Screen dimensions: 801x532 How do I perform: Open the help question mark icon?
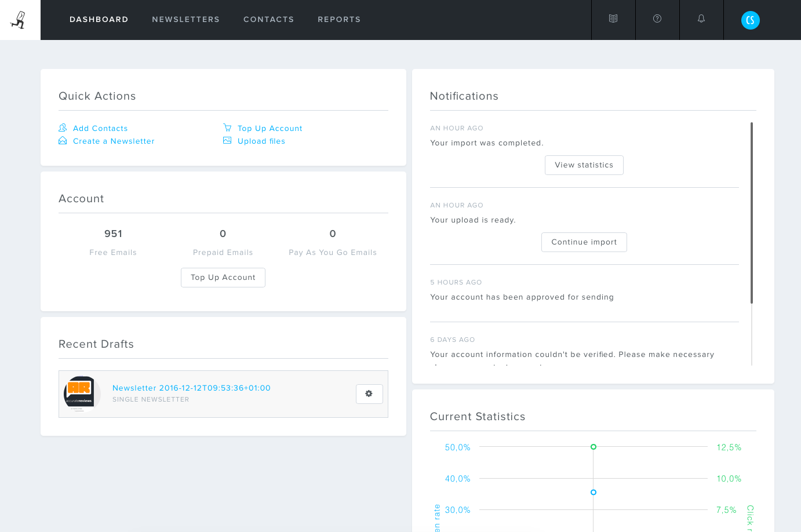point(657,19)
